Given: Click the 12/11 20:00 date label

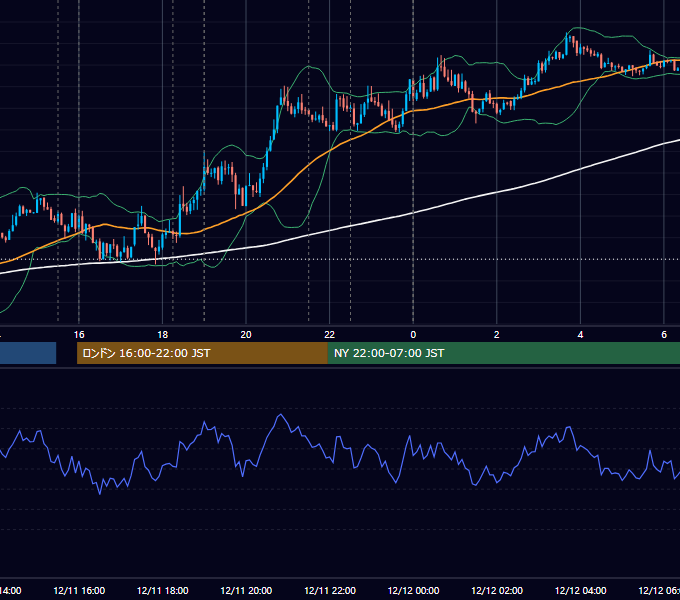Looking at the screenshot, I should pyautogui.click(x=246, y=591).
